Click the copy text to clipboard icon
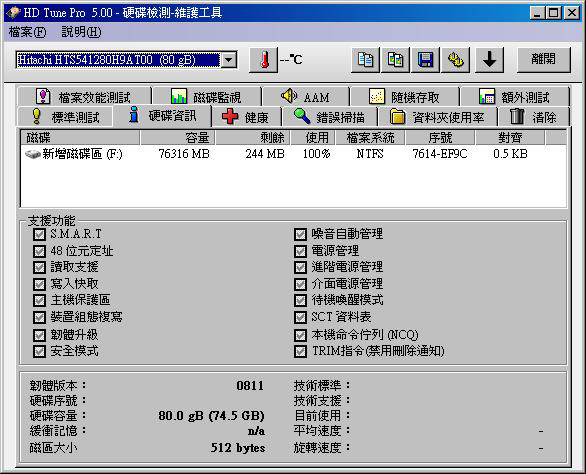The height and width of the screenshot is (474, 586). pos(365,60)
